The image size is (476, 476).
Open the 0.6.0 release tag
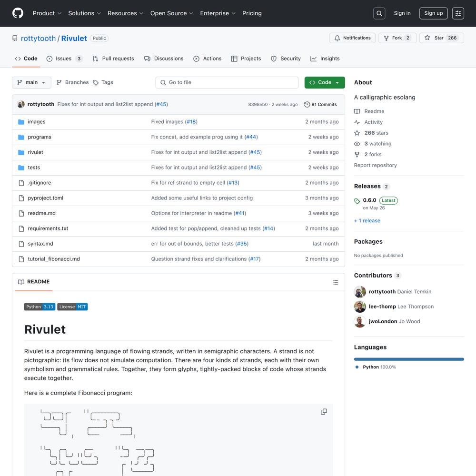pyautogui.click(x=369, y=200)
